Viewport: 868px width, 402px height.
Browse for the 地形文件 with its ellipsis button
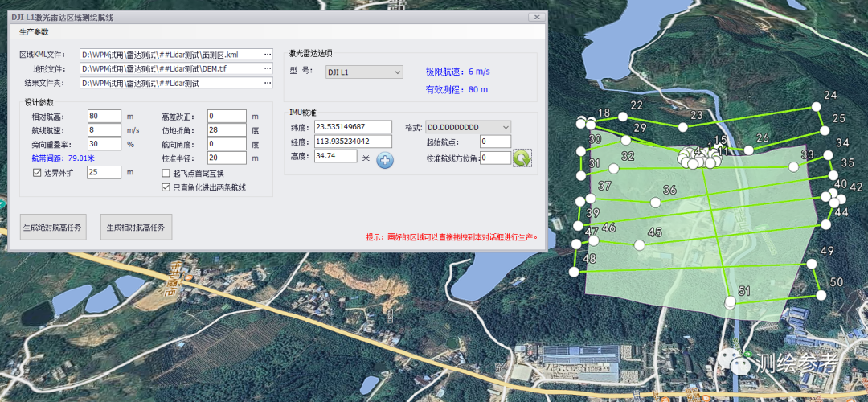pyautogui.click(x=268, y=68)
